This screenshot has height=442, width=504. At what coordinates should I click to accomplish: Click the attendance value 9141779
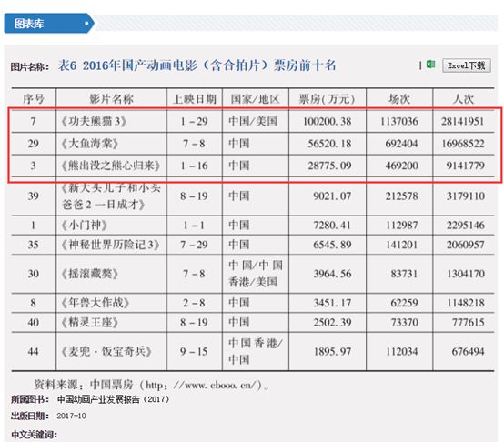[x=465, y=166]
